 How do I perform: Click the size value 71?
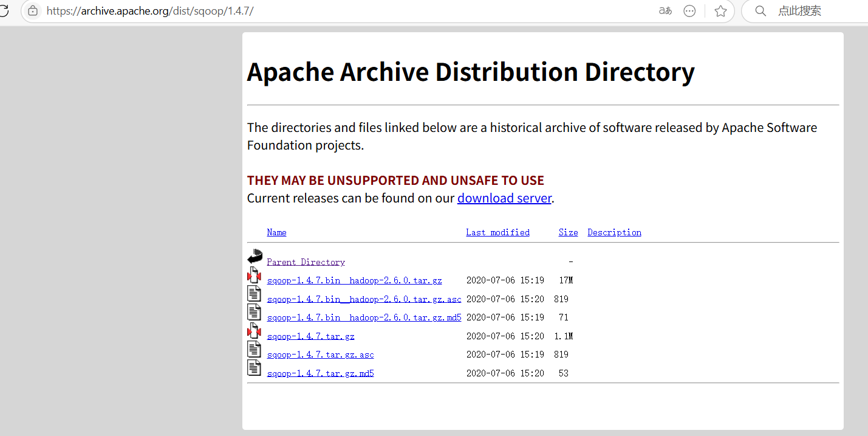point(564,317)
